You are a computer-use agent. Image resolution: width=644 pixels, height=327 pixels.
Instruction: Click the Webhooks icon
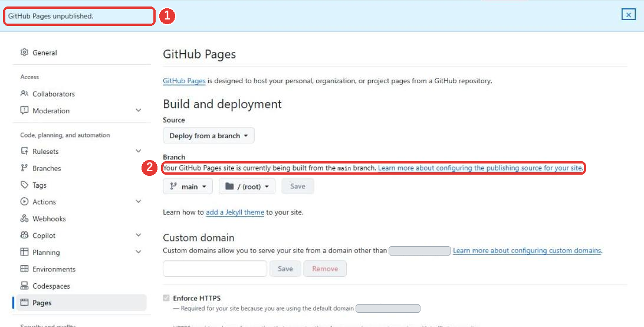click(x=24, y=218)
